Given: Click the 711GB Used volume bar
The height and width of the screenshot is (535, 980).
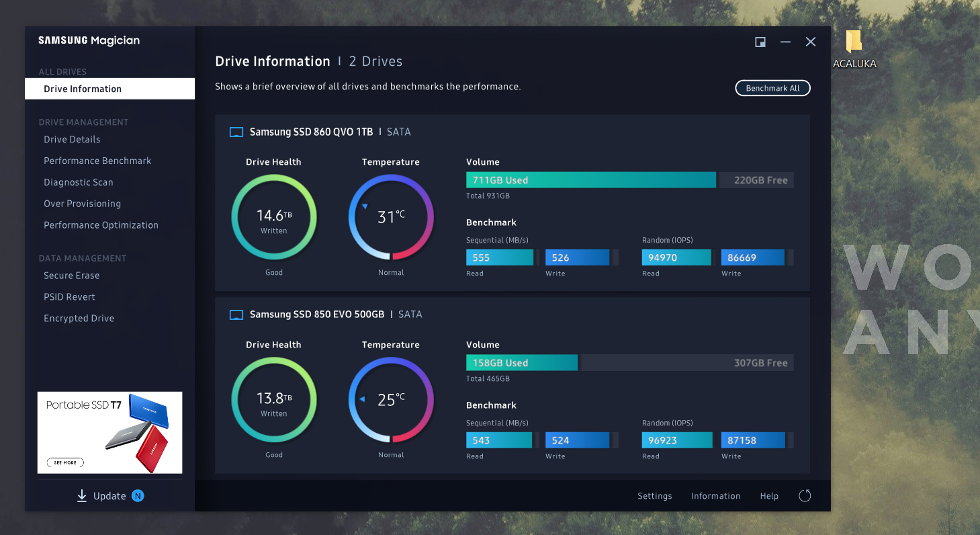Looking at the screenshot, I should point(591,180).
